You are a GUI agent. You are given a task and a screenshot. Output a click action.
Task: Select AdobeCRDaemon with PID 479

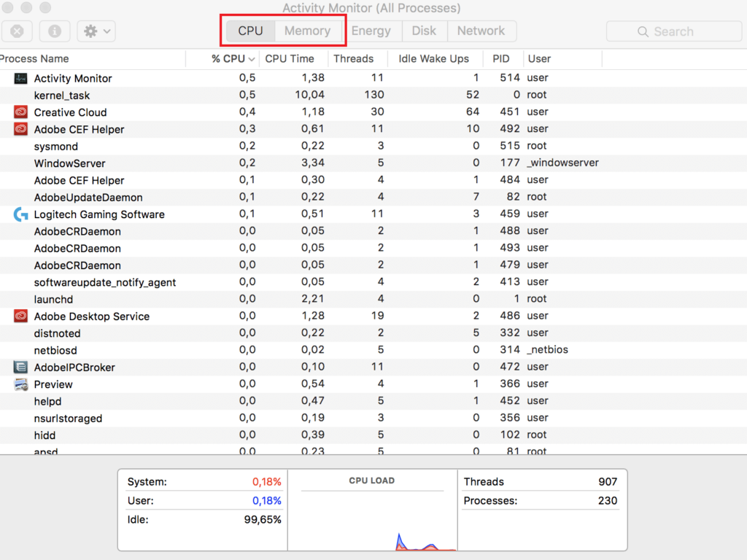pos(373,265)
